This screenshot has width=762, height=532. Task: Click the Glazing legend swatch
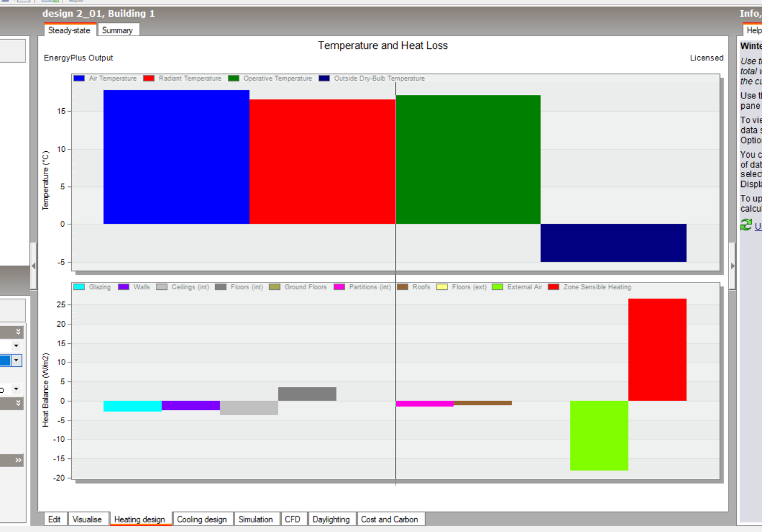pyautogui.click(x=79, y=287)
